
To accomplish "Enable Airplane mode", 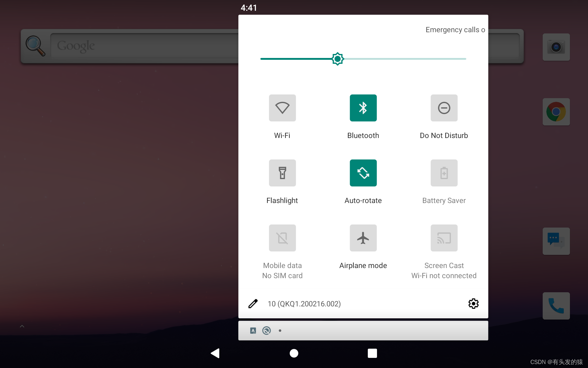I will click(x=363, y=238).
